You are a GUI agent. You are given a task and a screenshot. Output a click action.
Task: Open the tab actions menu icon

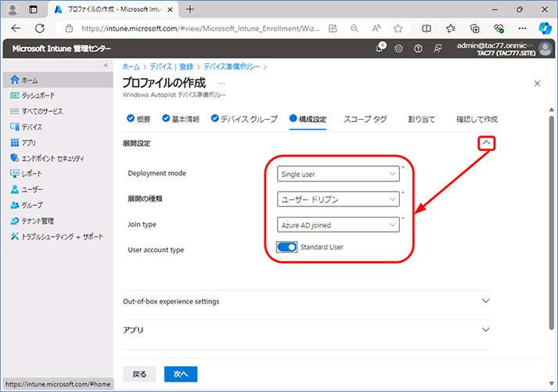[33, 9]
